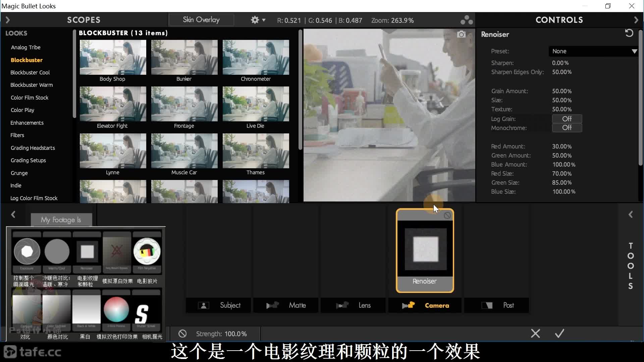644x362 pixels.
Task: Restore down the Magic Bullet Looks window
Action: click(608, 6)
